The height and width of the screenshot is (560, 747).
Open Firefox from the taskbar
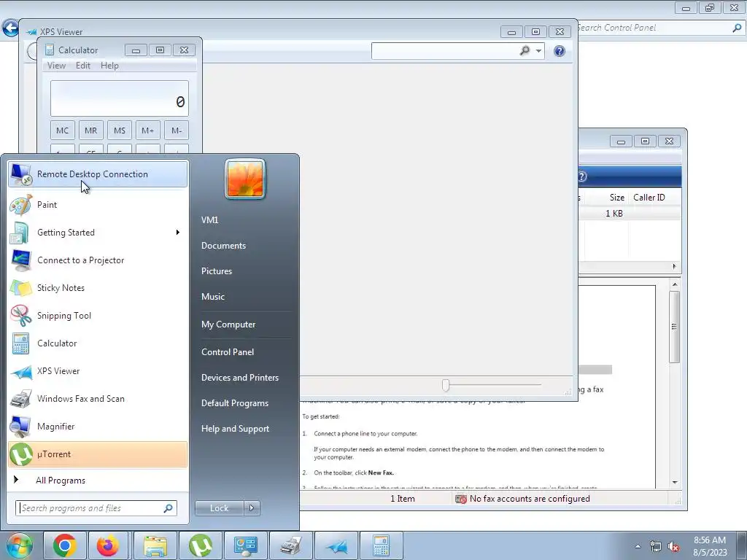click(108, 545)
